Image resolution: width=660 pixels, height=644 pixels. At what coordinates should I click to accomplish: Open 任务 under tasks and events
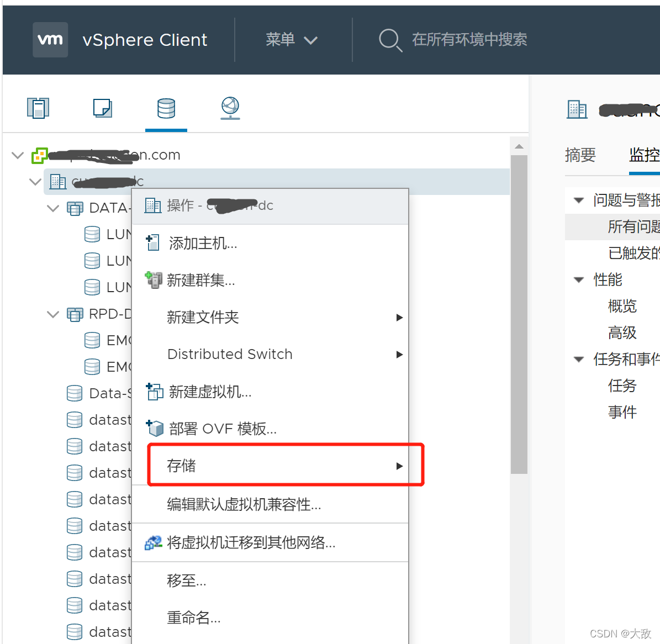pyautogui.click(x=622, y=386)
